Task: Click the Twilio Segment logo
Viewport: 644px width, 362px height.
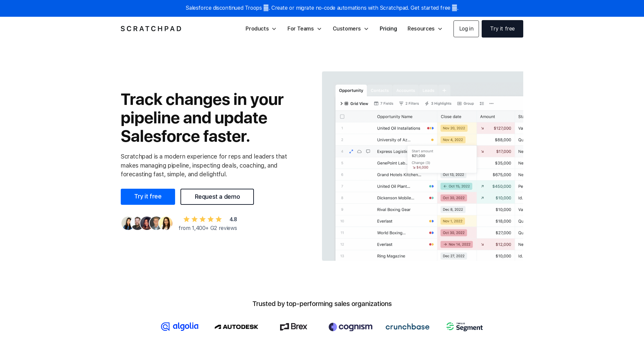Action: [465, 327]
